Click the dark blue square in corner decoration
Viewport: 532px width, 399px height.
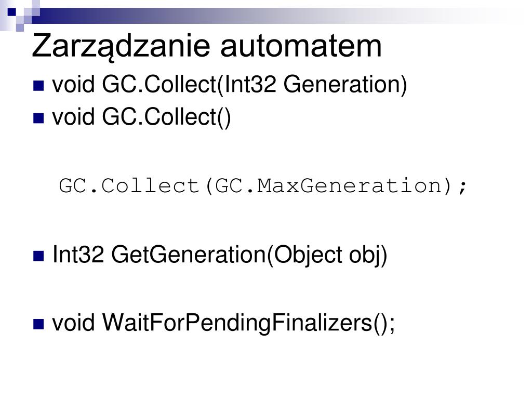[11, 12]
